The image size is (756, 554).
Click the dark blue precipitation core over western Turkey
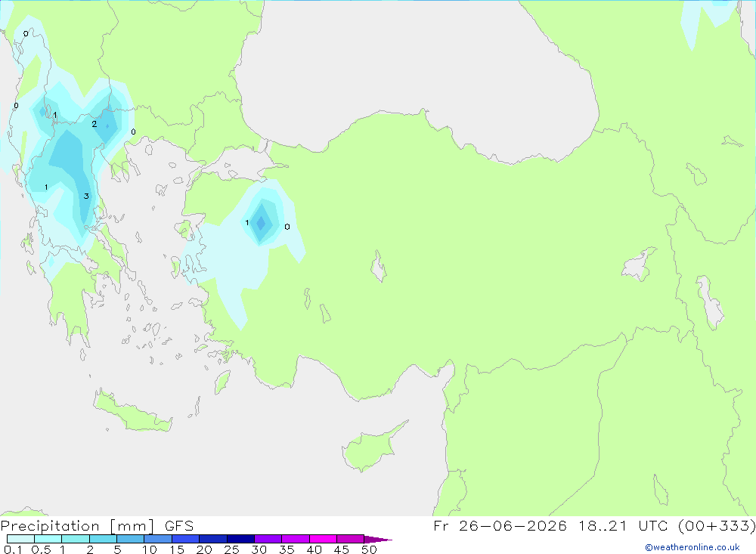tap(261, 223)
